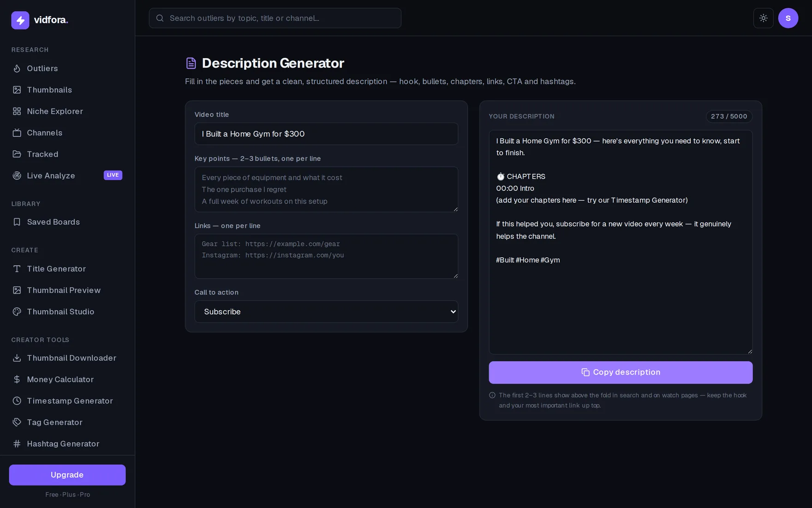Open the Channels section

pos(67,133)
